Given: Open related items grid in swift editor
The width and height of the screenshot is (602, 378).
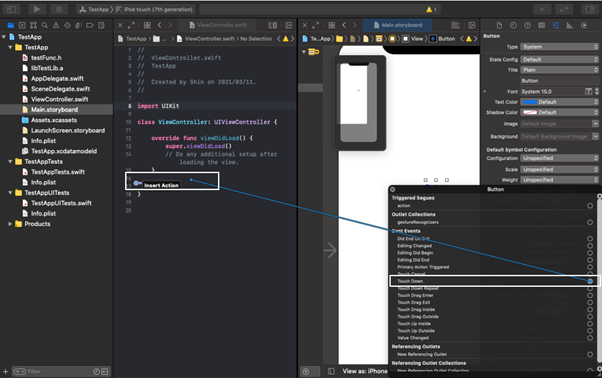Looking at the screenshot, I should (147, 25).
